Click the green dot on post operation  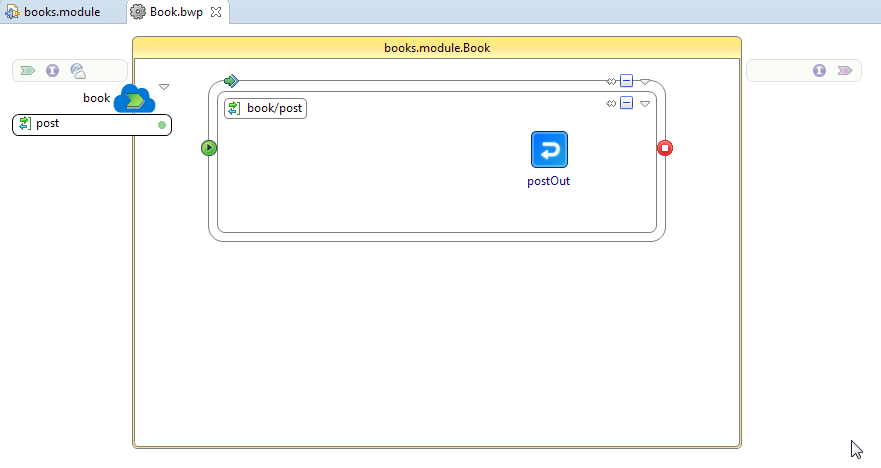[162, 125]
